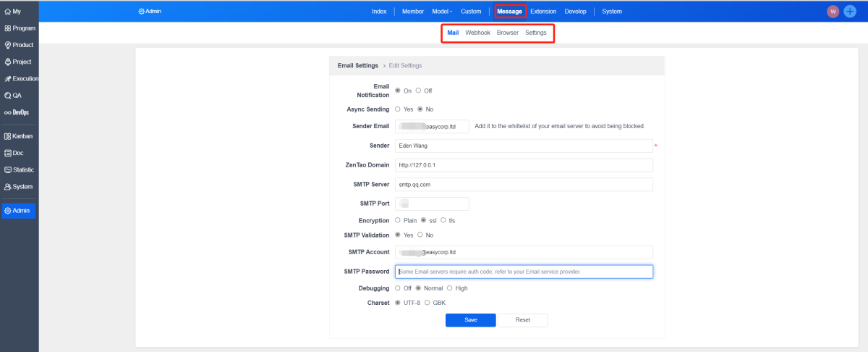The width and height of the screenshot is (868, 352).
Task: Reset the email settings form
Action: coord(523,319)
